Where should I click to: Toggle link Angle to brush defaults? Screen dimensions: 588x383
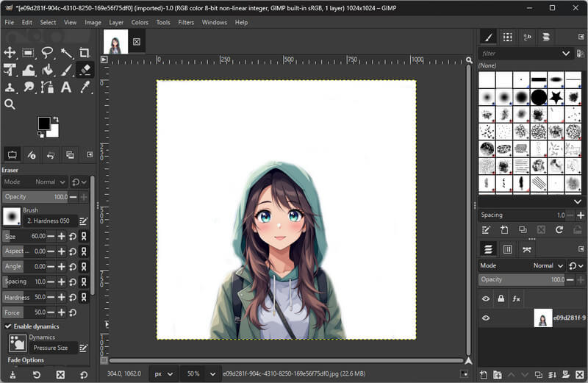84,267
